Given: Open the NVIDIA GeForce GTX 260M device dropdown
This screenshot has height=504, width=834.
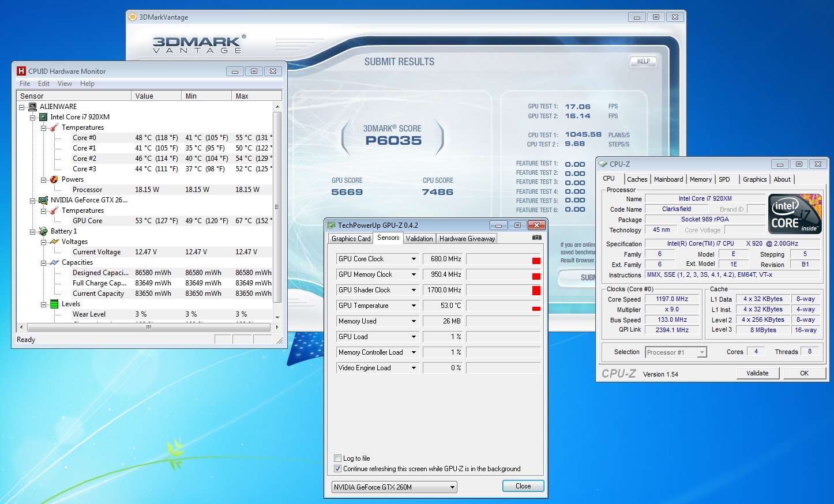Looking at the screenshot, I should [x=453, y=487].
